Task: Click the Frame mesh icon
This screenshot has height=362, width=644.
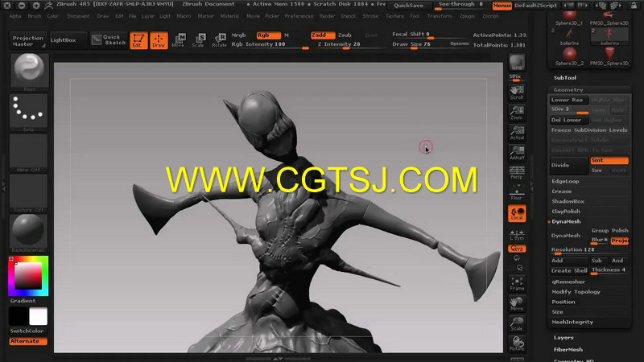Action: [517, 284]
